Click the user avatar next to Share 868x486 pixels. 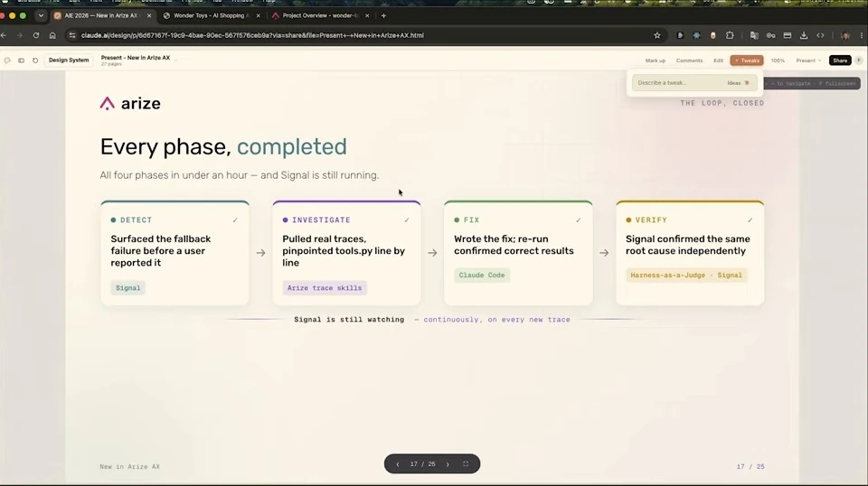[x=859, y=61]
